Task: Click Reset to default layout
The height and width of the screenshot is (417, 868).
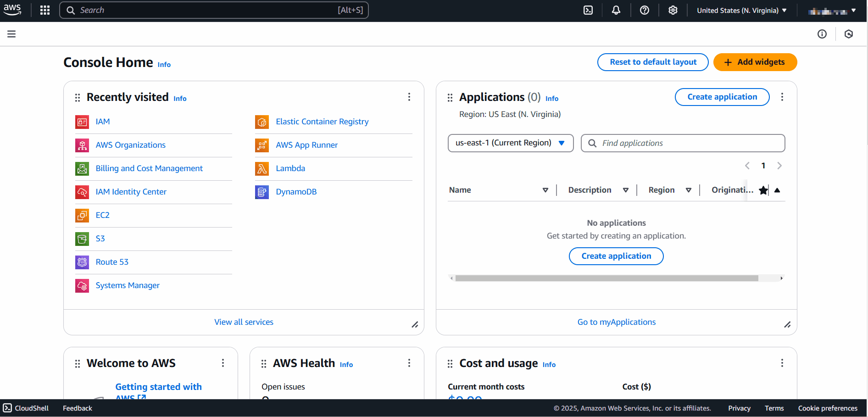Action: (653, 62)
